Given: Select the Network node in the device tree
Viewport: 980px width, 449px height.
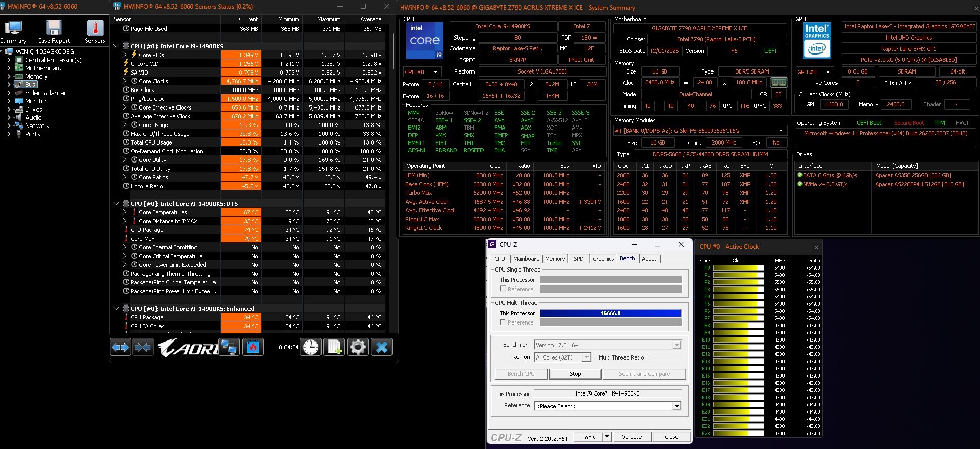Looking at the screenshot, I should click(x=37, y=126).
